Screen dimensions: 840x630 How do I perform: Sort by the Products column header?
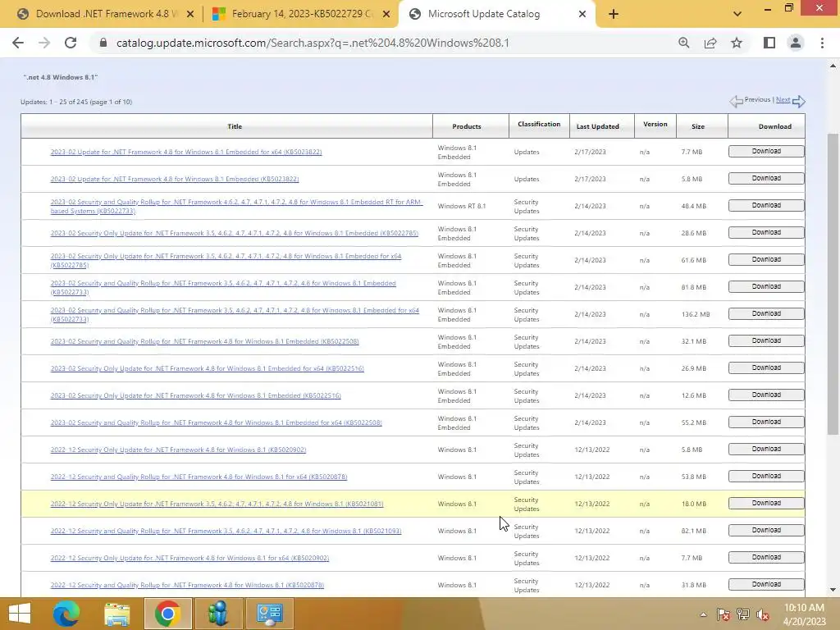(466, 126)
